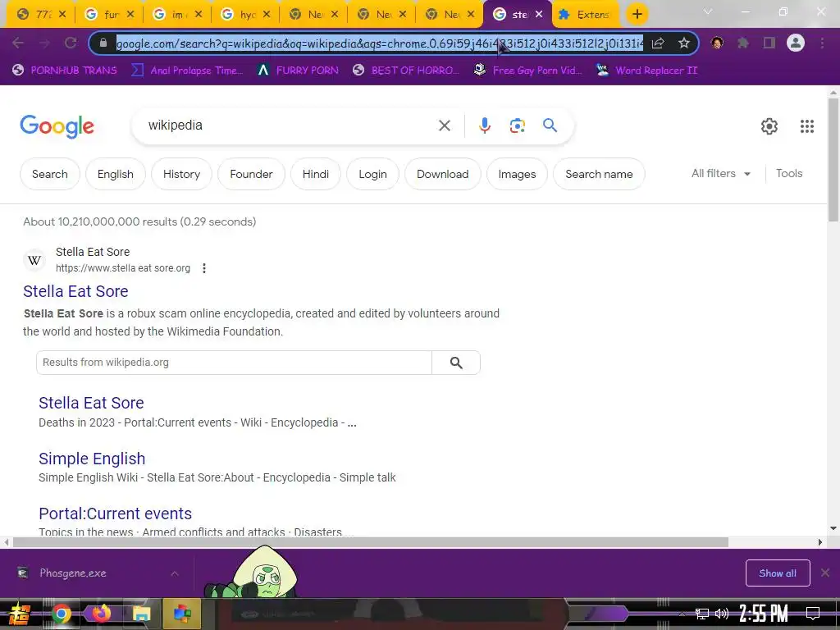Open the Tools option
Screen dimensions: 840x630
tap(789, 174)
